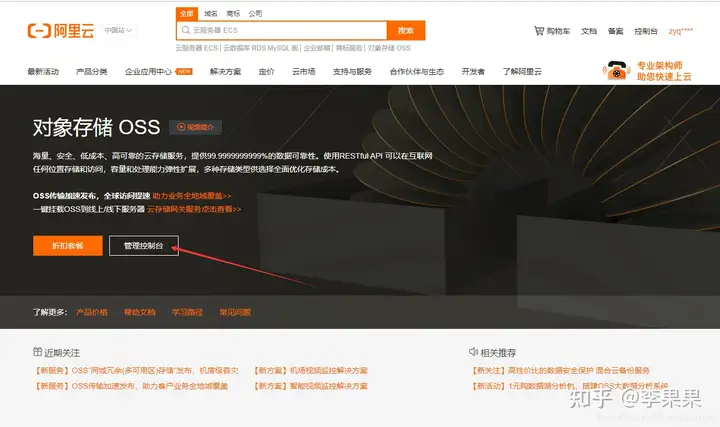Image resolution: width=720 pixels, height=427 pixels.
Task: Expand the 中国站 region dropdown
Action: pos(118,30)
